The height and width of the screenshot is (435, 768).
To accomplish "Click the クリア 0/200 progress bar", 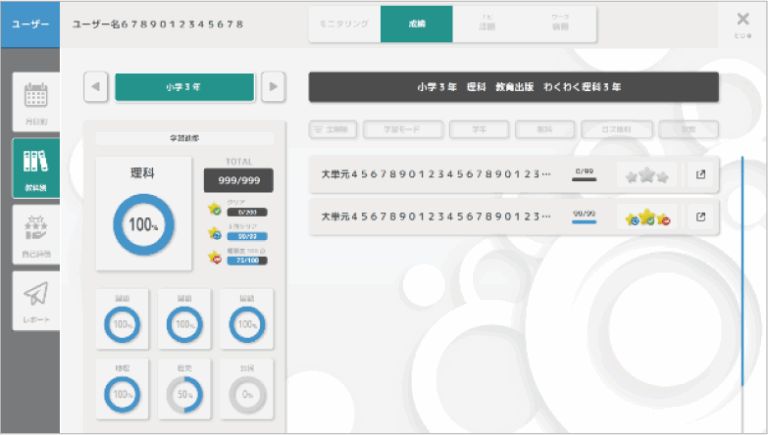I will tap(247, 213).
